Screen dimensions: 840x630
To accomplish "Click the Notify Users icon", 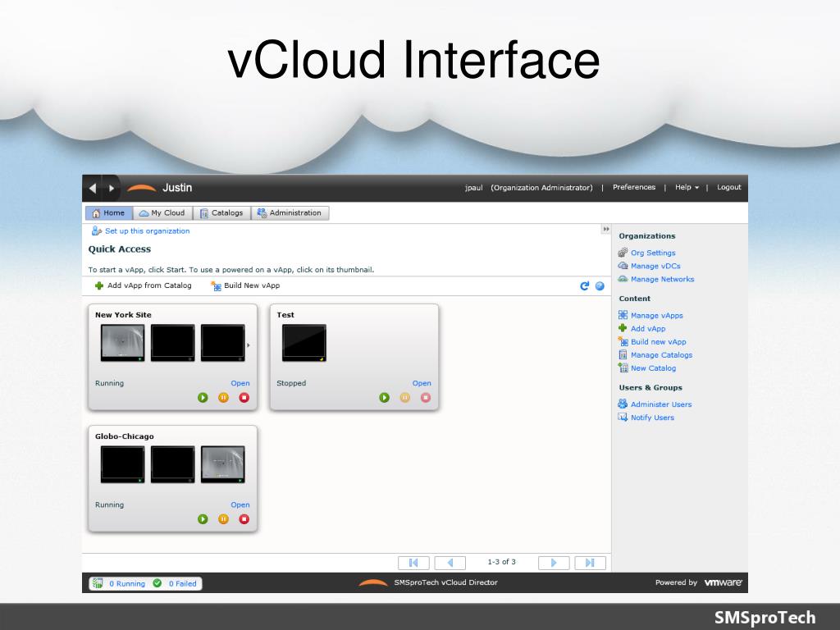I will pos(623,418).
